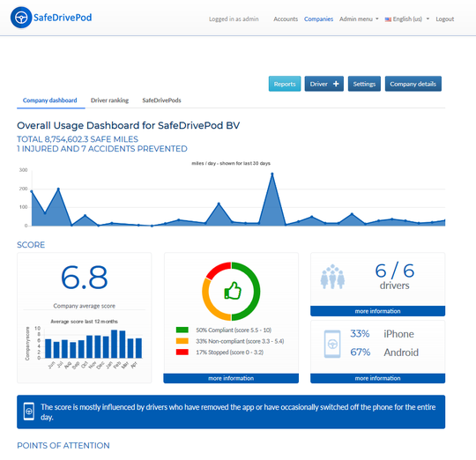
Task: Open the Settings button
Action: tap(364, 84)
